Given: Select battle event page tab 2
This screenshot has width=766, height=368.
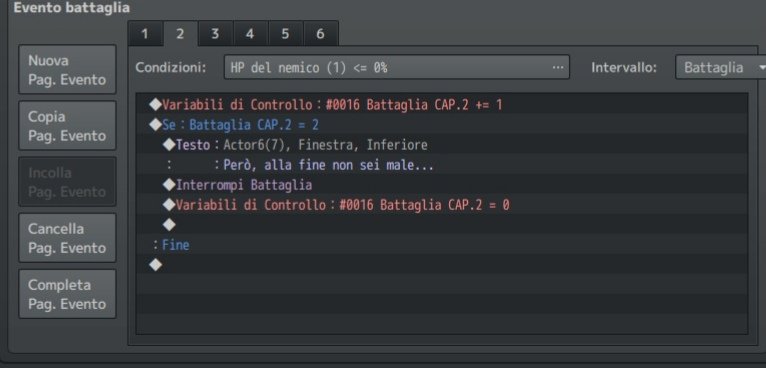Looking at the screenshot, I should coord(180,34).
